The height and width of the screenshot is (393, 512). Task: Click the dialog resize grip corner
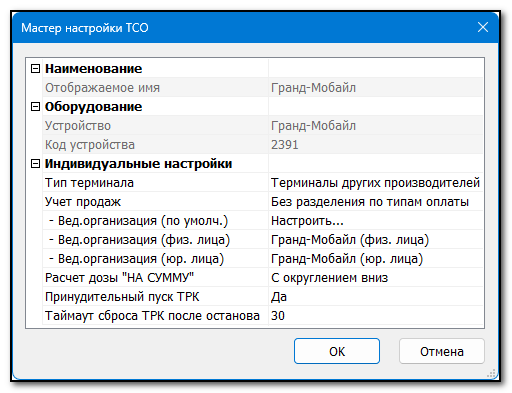point(491,374)
